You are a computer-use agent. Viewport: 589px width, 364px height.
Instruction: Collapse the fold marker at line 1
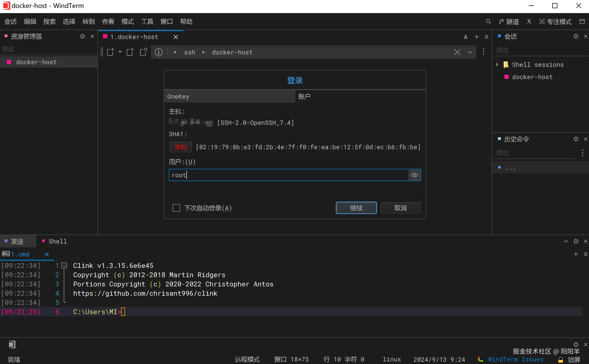pos(64,265)
